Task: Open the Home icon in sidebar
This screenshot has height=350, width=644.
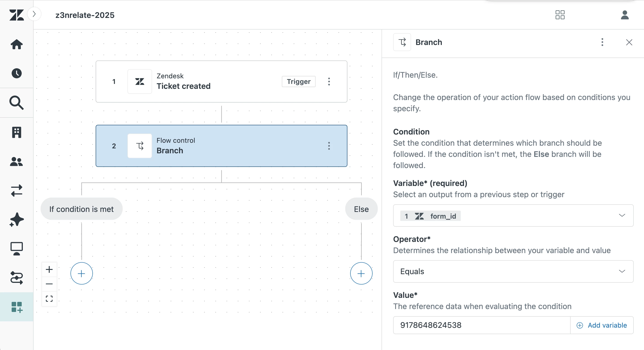Action: click(17, 44)
